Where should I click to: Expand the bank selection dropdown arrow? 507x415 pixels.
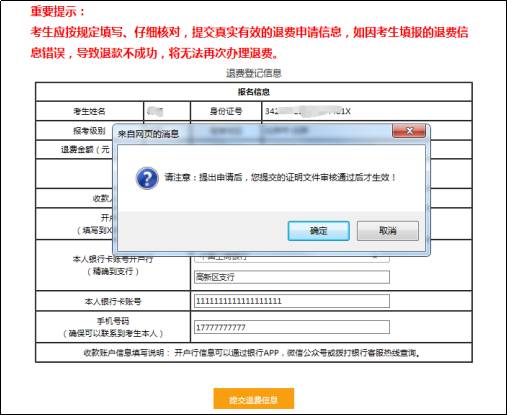375,257
